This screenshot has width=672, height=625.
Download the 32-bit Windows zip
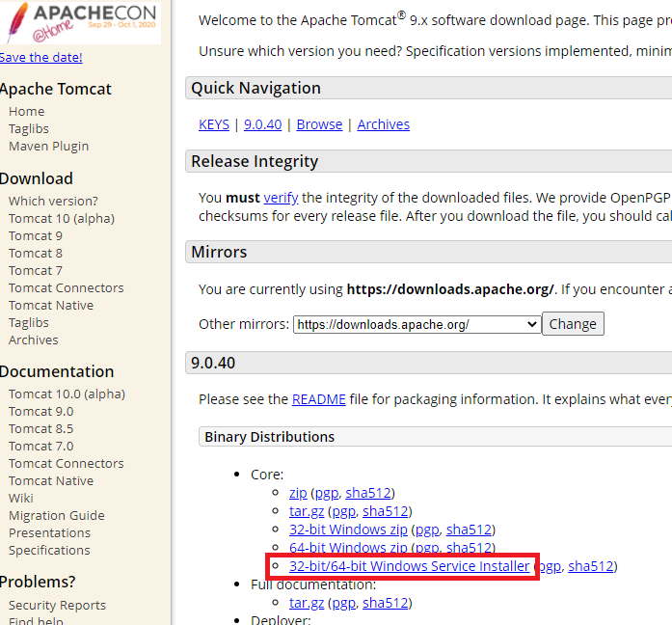(348, 530)
